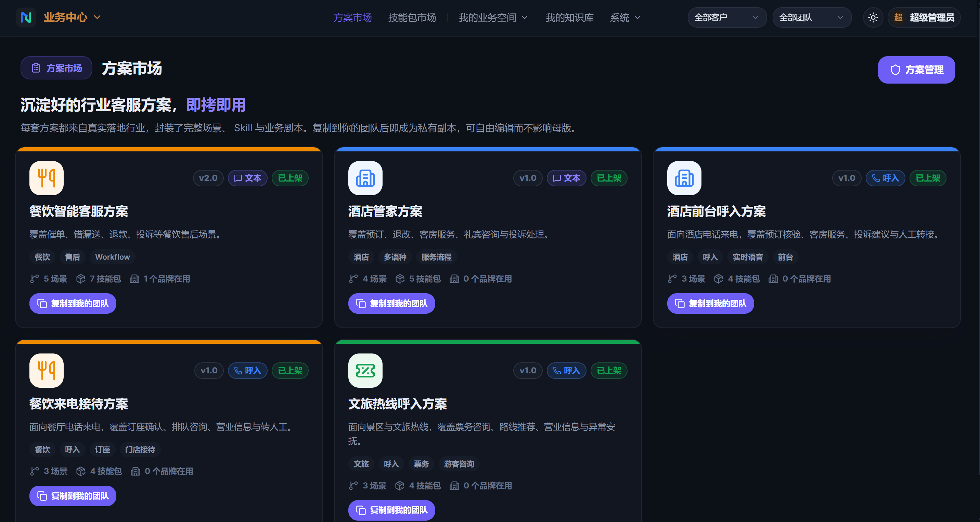Screen dimensions: 980x522
Task: Click the 超 avatar badge icon
Action: (898, 17)
